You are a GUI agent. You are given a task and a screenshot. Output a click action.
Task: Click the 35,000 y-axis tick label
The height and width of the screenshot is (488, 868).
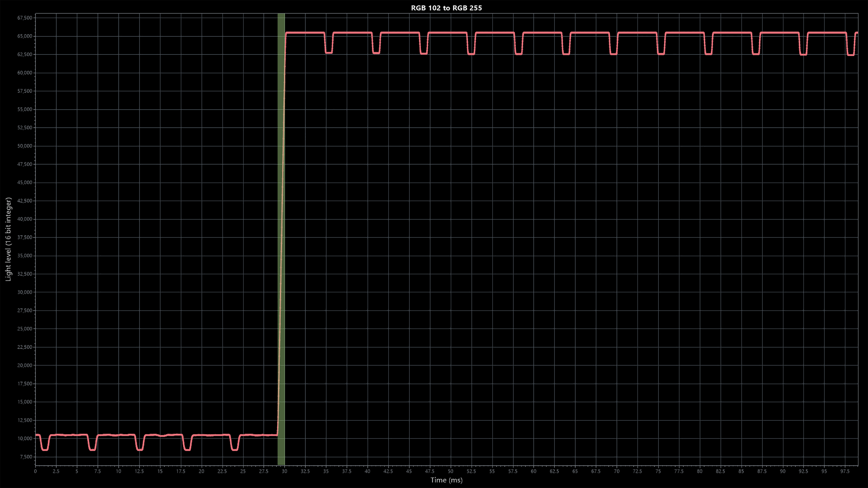pos(25,256)
